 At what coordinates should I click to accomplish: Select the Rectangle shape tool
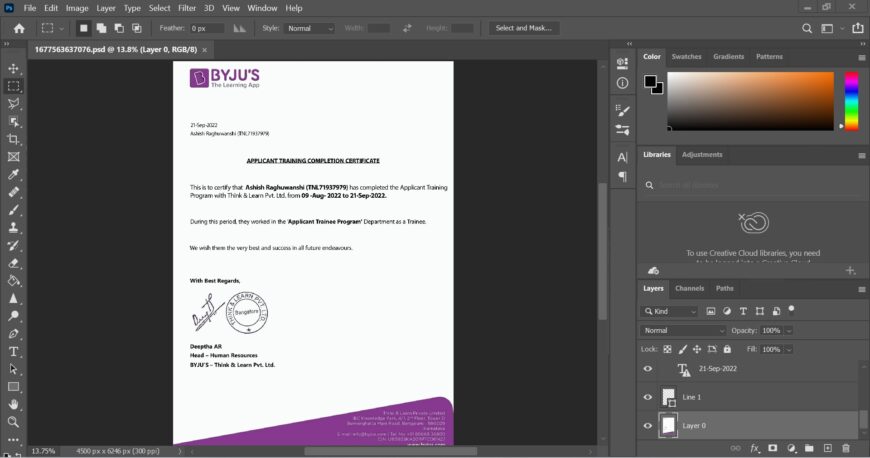click(x=13, y=387)
